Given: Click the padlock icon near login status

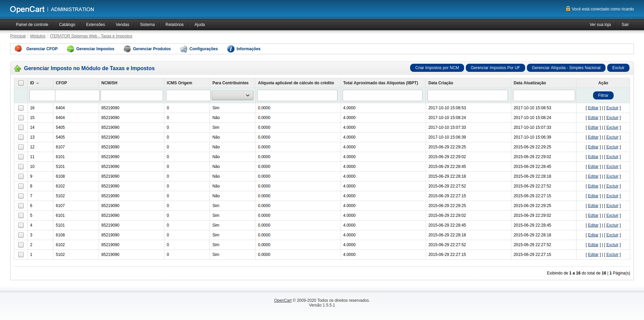Looking at the screenshot, I should [x=568, y=9].
